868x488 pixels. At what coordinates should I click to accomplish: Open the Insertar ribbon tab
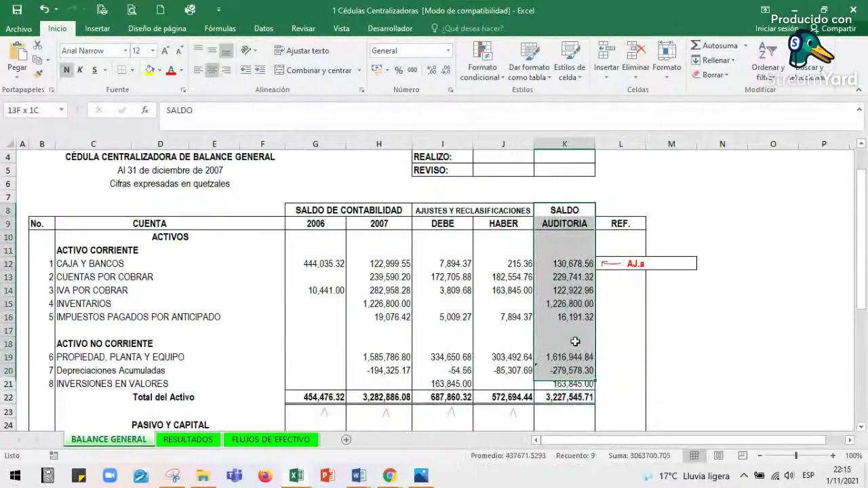[98, 28]
